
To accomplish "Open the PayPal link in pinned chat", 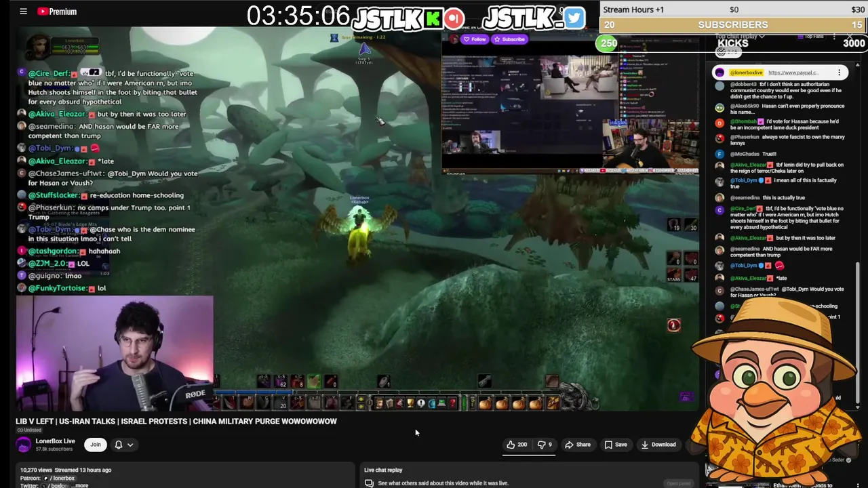I will (793, 73).
